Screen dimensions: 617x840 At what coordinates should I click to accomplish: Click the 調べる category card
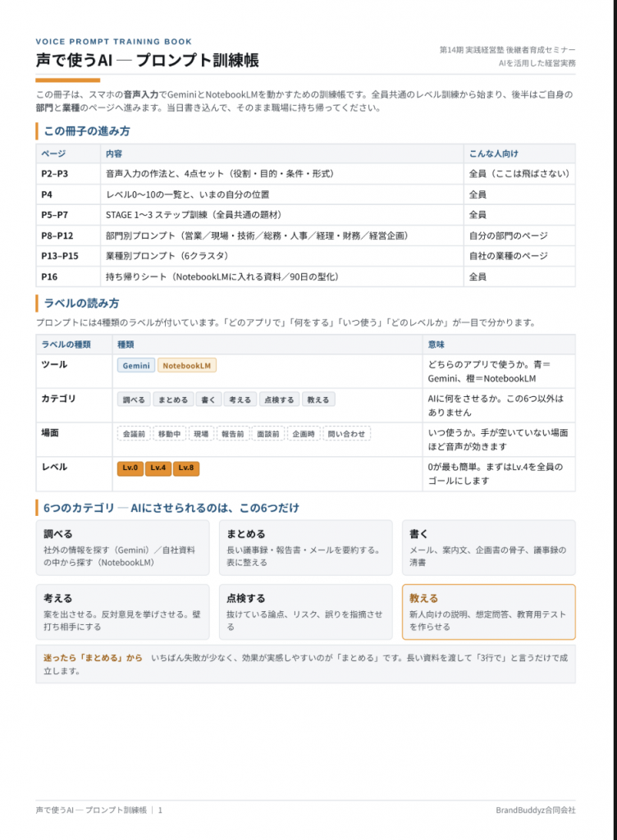[122, 547]
